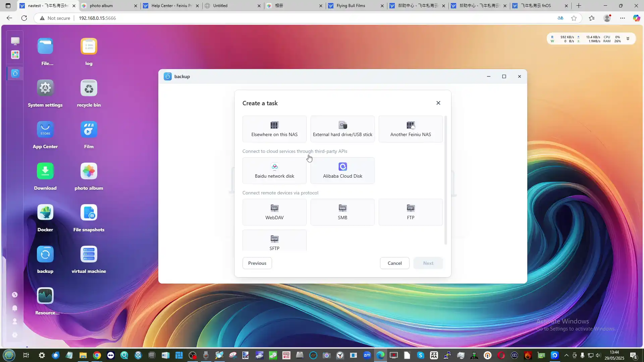Switch to Flying Bull Films tab
This screenshot has height=362, width=644.
(356, 6)
